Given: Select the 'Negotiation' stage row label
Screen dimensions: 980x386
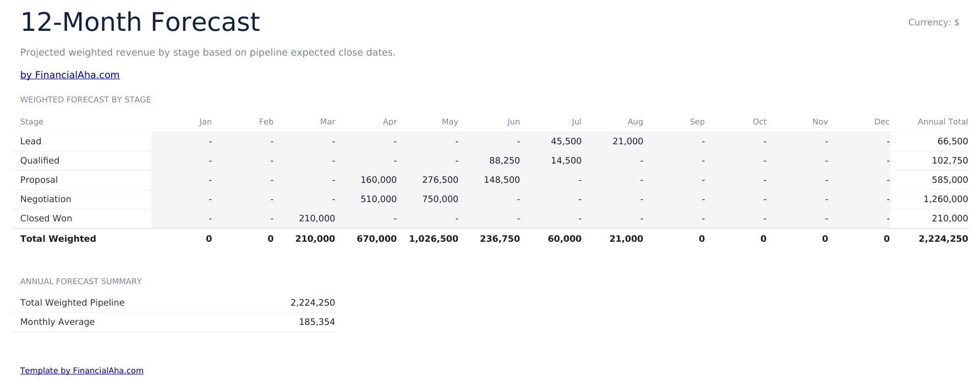Looking at the screenshot, I should tap(46, 199).
